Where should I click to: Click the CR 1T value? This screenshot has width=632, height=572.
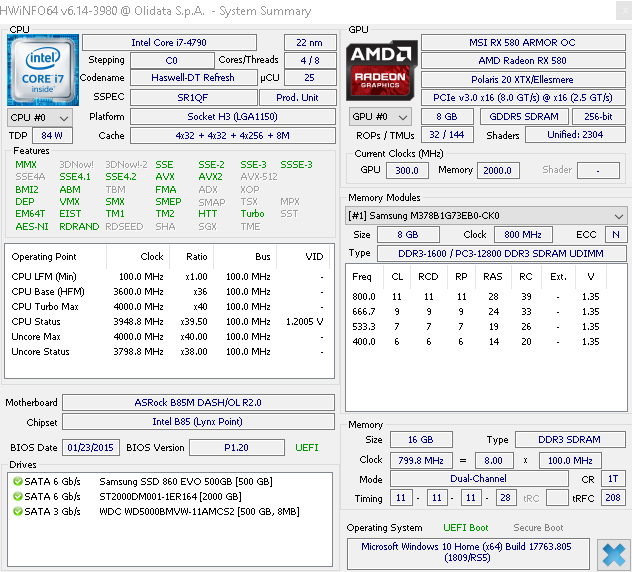[x=613, y=479]
